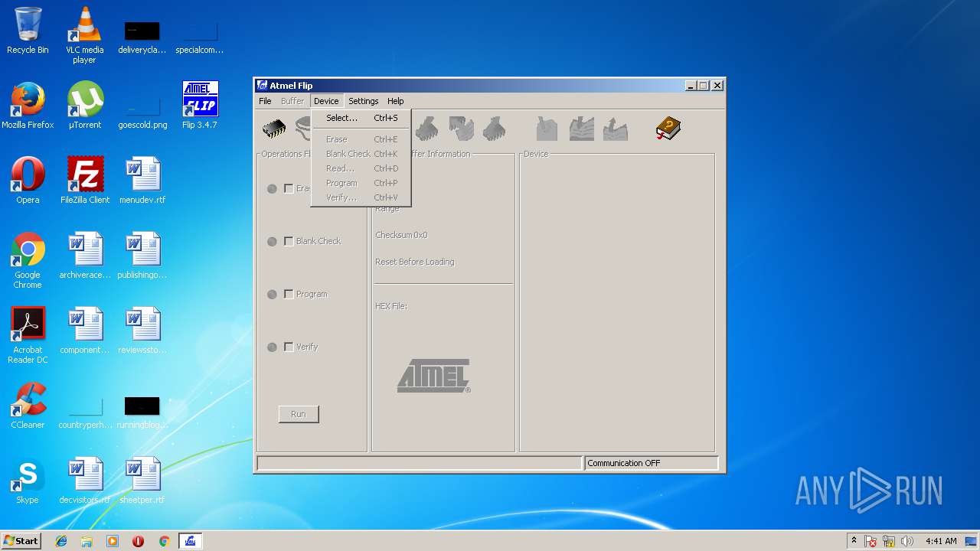Select the publishingo desktop document

point(142,255)
